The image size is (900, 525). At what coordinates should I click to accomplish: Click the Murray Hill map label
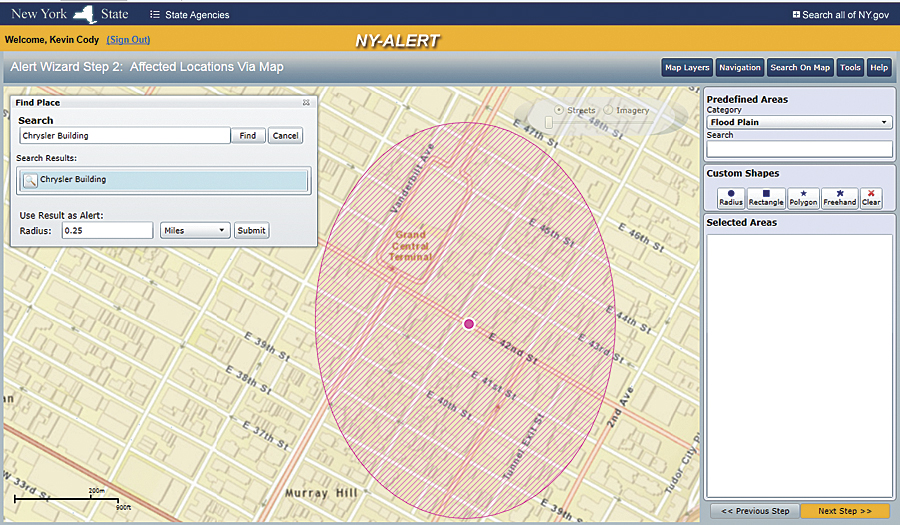pos(321,493)
